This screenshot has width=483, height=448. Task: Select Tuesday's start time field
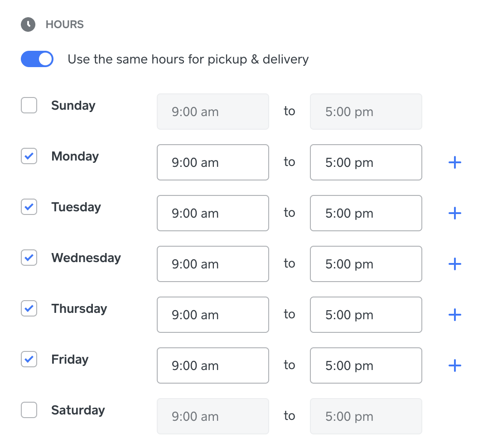click(213, 213)
